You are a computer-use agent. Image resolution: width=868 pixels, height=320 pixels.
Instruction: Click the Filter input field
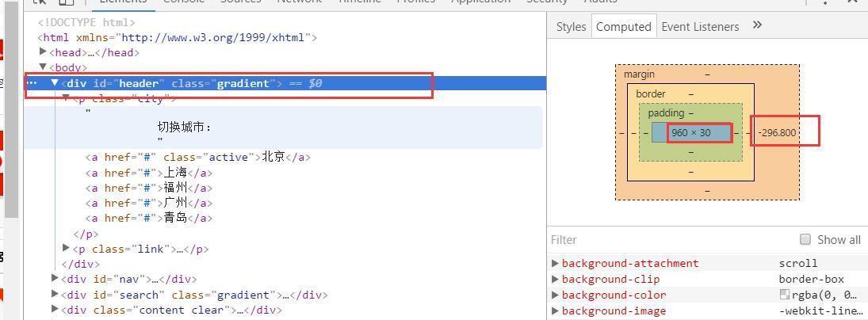pyautogui.click(x=666, y=239)
